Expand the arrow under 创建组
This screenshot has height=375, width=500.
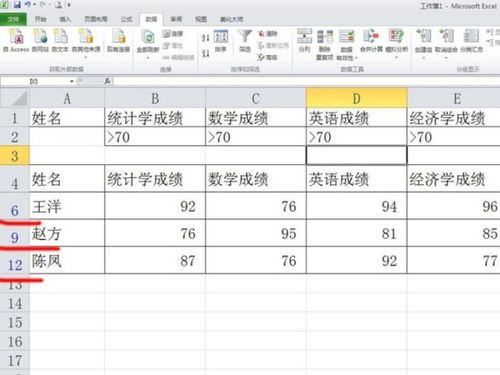click(x=423, y=57)
